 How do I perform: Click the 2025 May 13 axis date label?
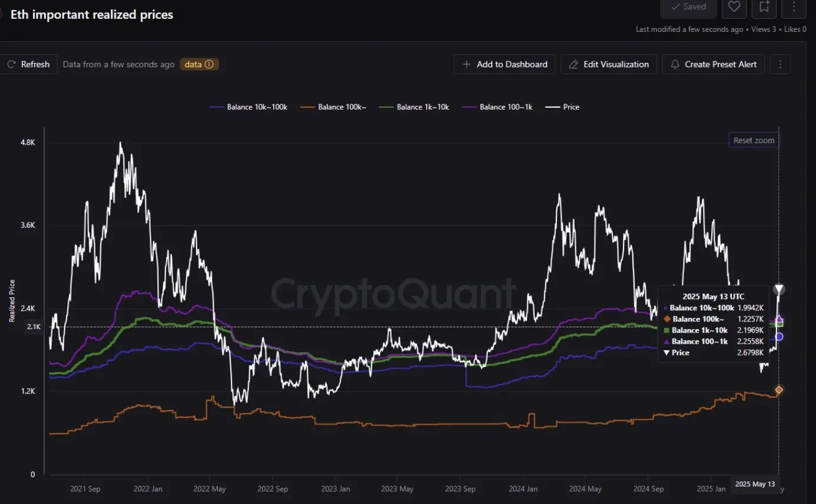point(755,484)
